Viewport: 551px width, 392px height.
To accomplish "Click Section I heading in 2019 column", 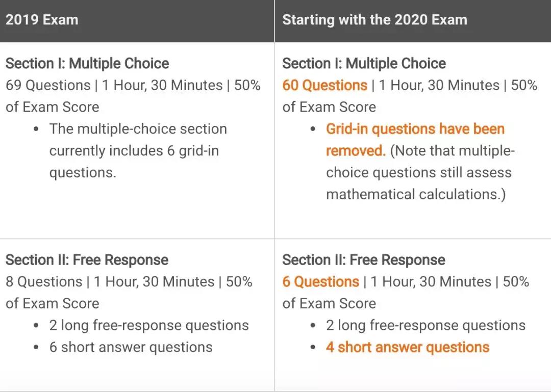I will [87, 64].
